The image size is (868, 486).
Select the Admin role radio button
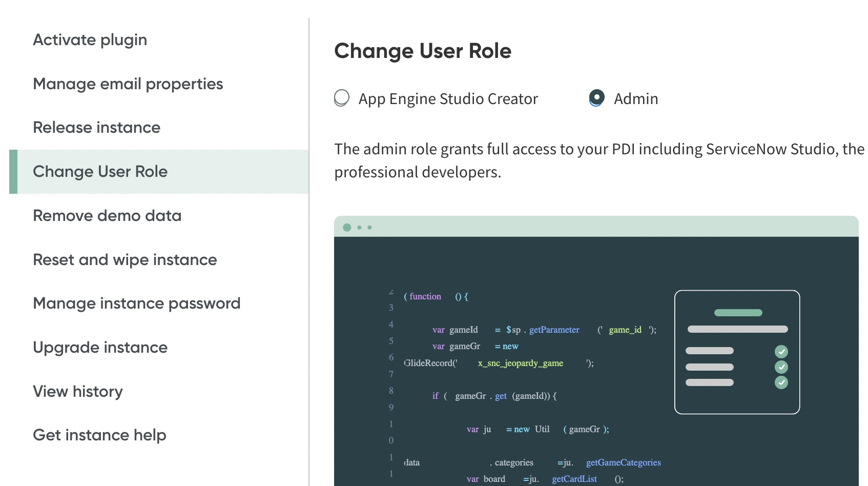coord(596,98)
